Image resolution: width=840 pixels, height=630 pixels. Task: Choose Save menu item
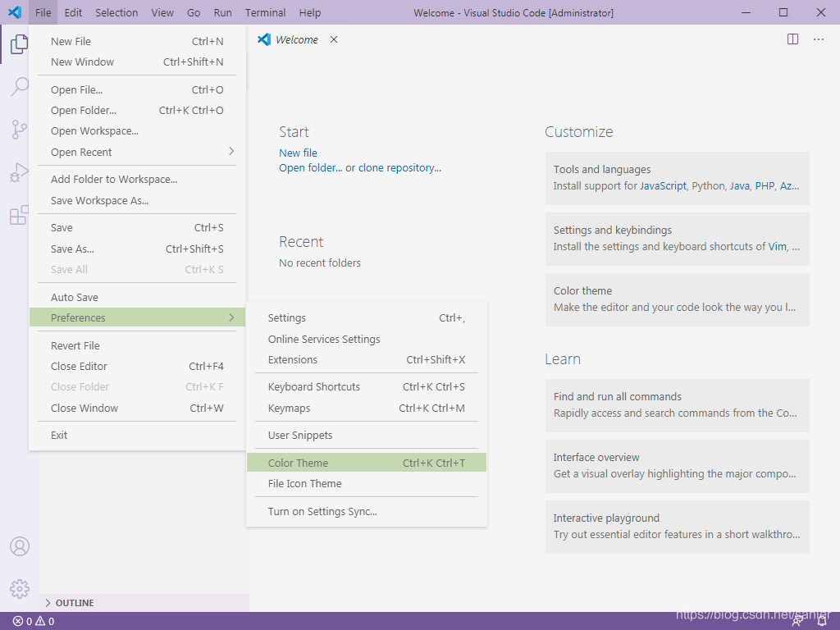(137, 227)
